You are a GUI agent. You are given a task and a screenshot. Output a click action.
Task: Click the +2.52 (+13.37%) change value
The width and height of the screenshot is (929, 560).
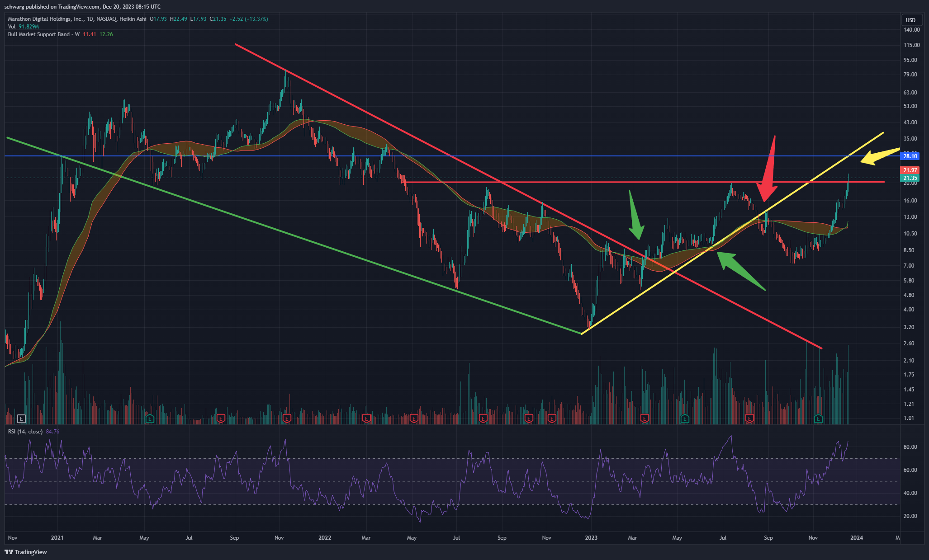point(249,19)
